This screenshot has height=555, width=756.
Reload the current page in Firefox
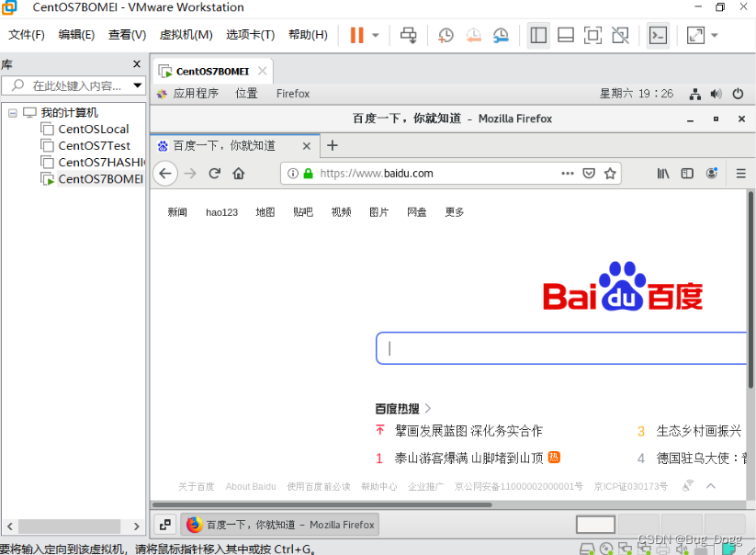tap(215, 174)
